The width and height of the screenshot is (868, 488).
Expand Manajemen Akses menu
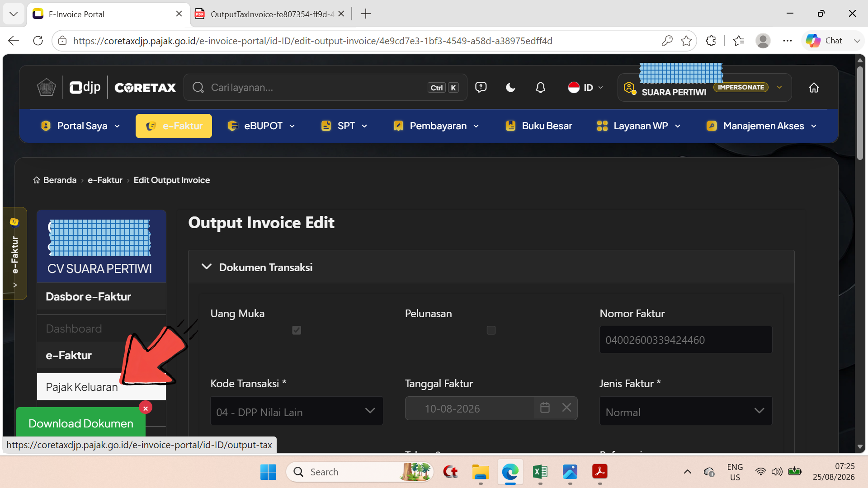(762, 126)
